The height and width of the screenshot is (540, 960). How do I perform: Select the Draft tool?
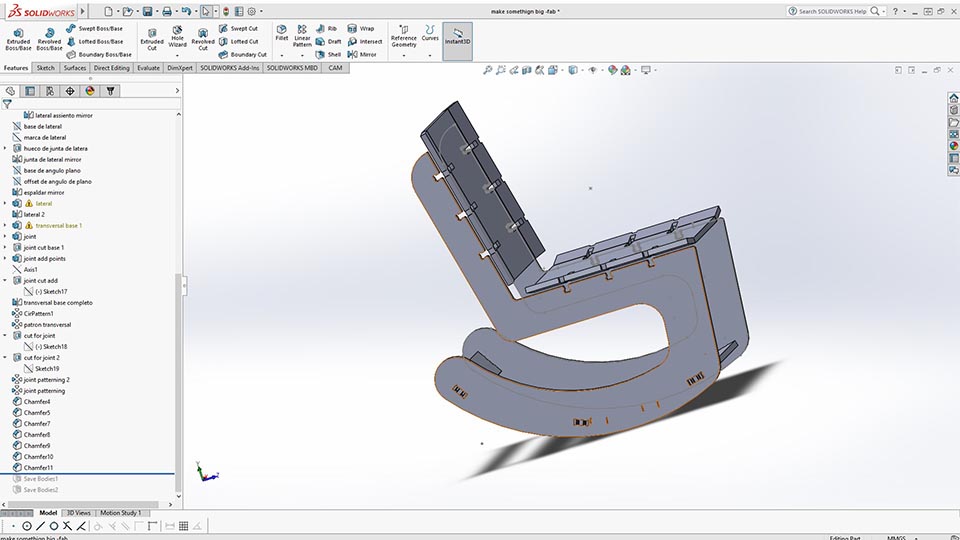pos(329,42)
